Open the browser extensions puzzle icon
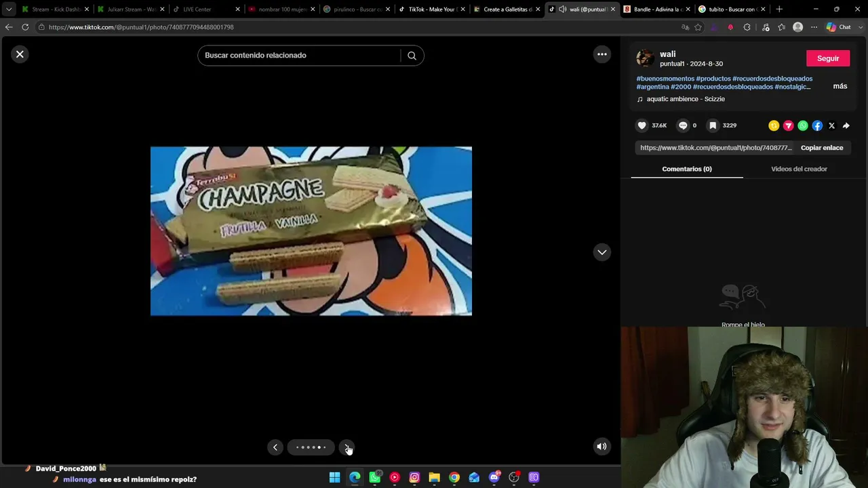The image size is (868, 488). click(747, 27)
